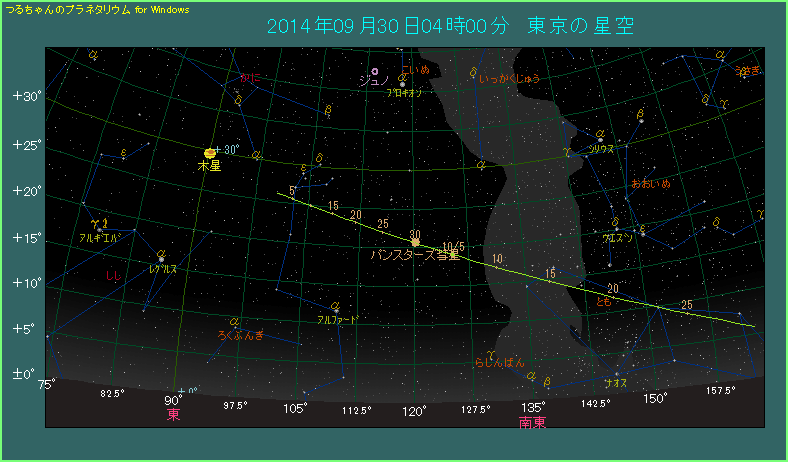The width and height of the screenshot is (788, 462).
Task: Click the いっかくじゅう (Monoceros) constellation label
Action: tap(510, 77)
